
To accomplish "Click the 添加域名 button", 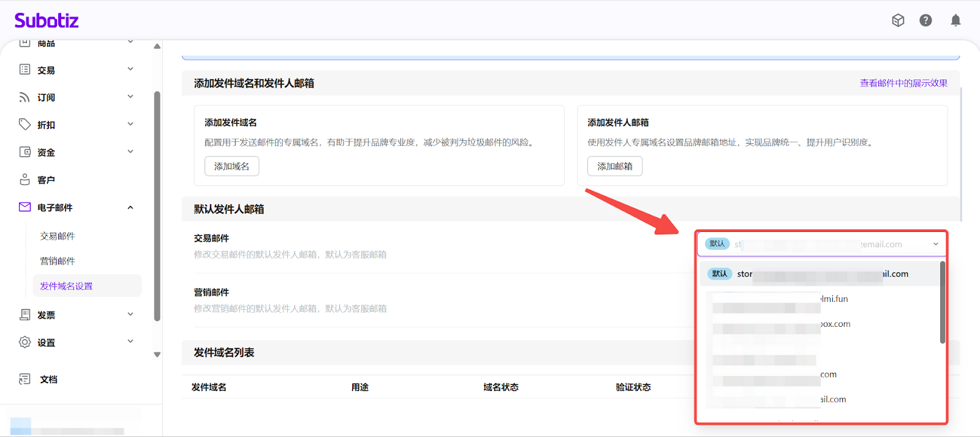I will click(x=232, y=166).
